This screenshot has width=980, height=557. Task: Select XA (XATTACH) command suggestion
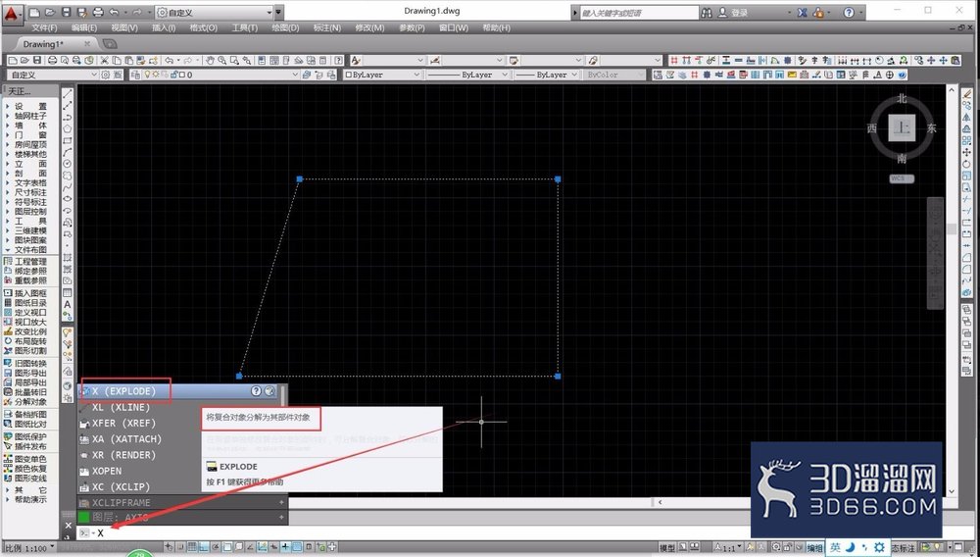tap(126, 439)
